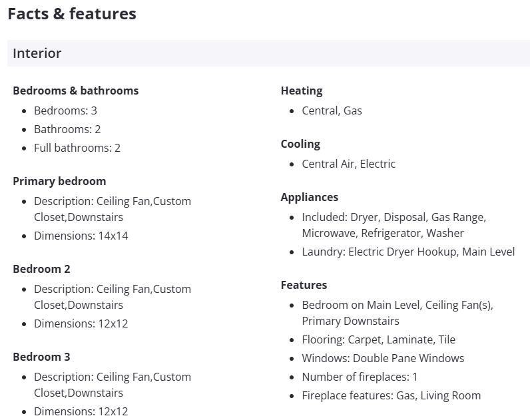
Task: Click the Central Air, Electric entry
Action: (x=348, y=164)
